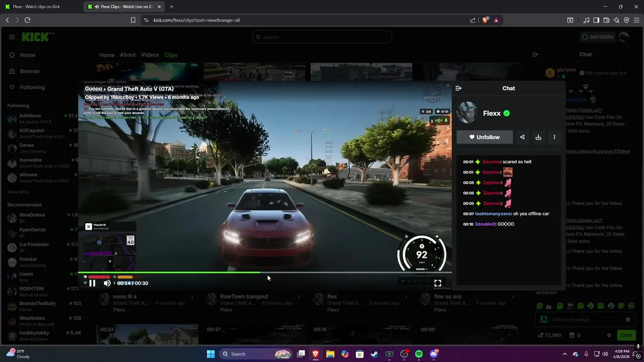Bookmark this page
The width and height of the screenshot is (644, 362).
pos(133,20)
